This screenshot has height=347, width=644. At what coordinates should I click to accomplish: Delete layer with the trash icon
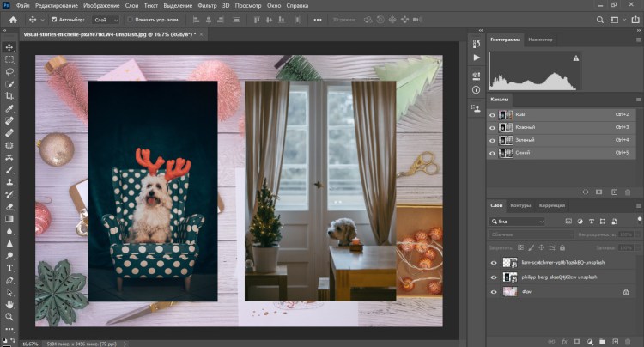pyautogui.click(x=628, y=341)
